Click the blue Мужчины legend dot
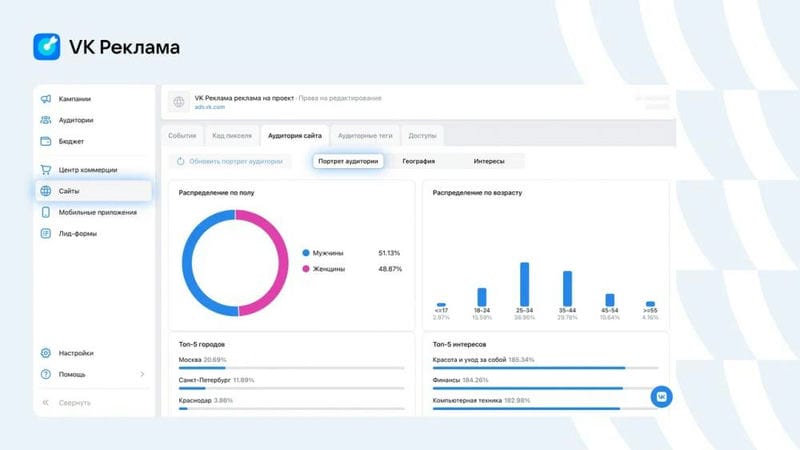This screenshot has height=450, width=800. pyautogui.click(x=306, y=253)
